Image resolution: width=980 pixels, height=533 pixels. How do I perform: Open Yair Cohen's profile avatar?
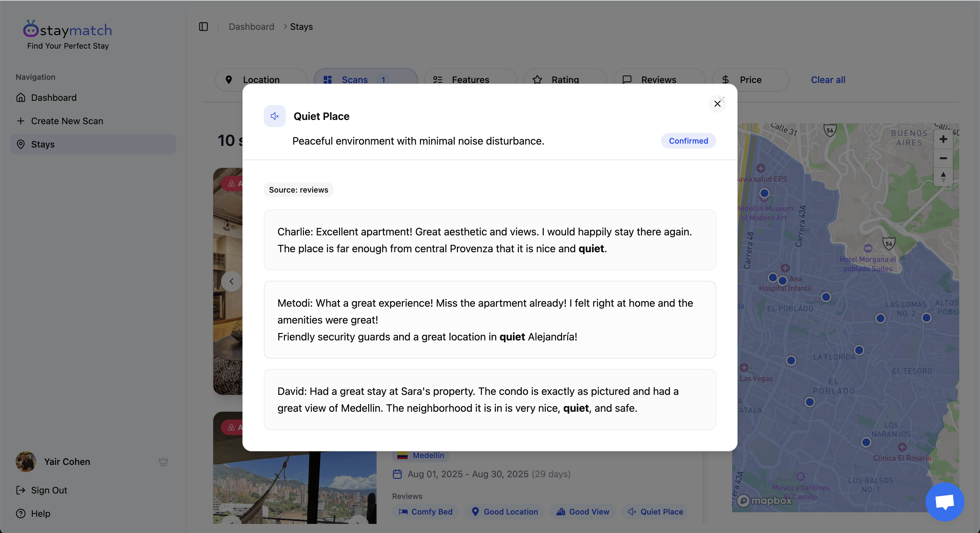[x=26, y=461]
